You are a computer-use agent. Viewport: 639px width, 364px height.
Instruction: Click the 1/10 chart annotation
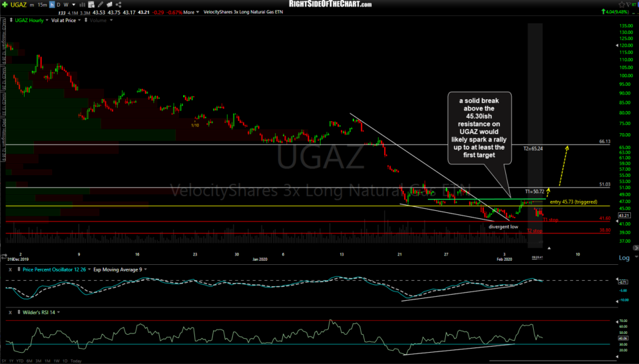[195, 125]
